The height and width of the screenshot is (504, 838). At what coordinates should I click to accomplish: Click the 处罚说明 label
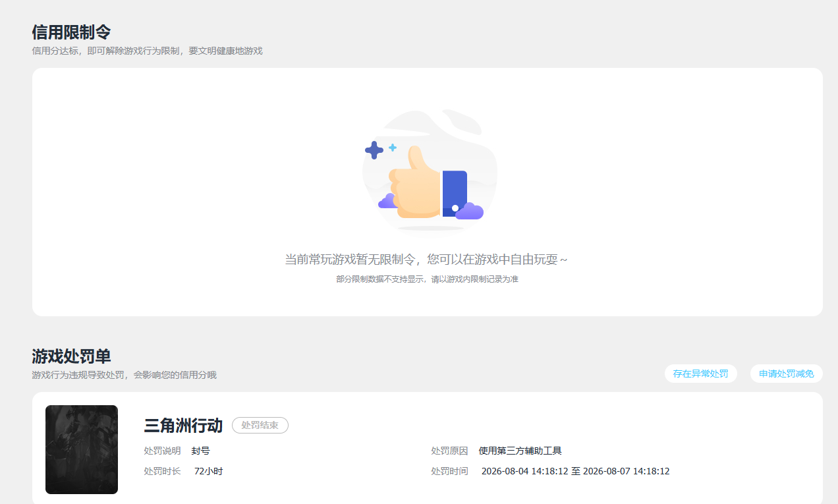(162, 451)
